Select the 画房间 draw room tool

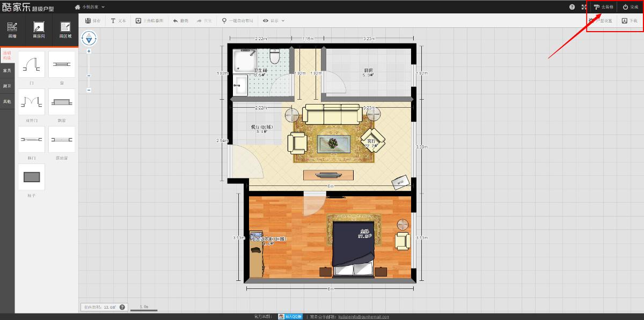(39, 29)
